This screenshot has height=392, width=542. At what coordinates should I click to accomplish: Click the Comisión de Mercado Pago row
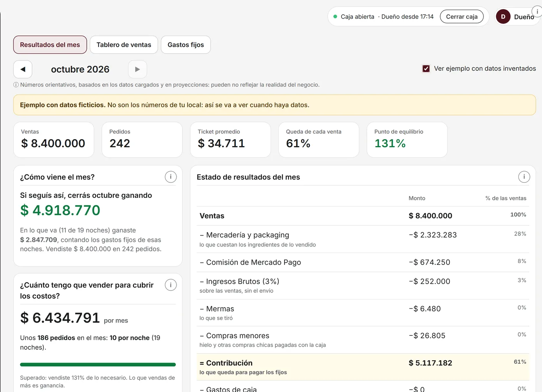pyautogui.click(x=363, y=262)
